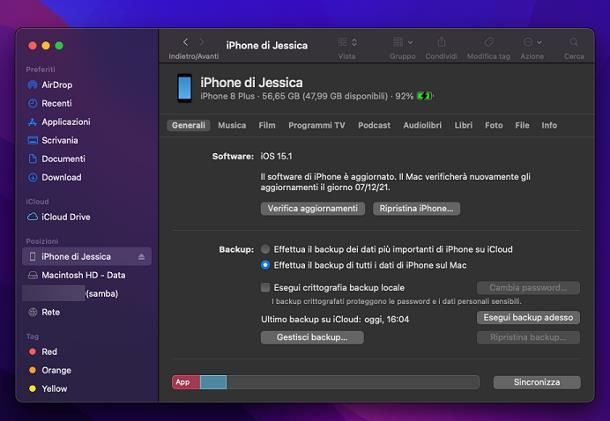Viewport: 610px width, 421px height.
Task: Click the Cerca search icon
Action: coord(574,42)
